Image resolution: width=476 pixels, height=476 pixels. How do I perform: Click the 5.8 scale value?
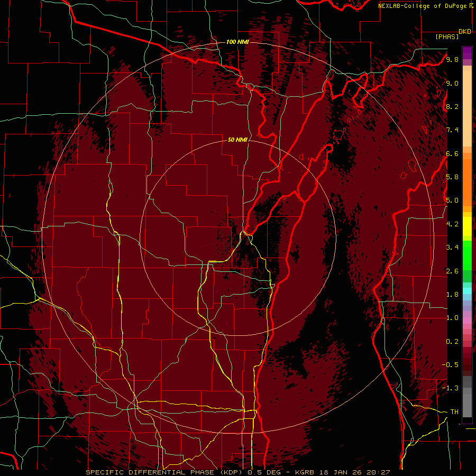point(452,177)
